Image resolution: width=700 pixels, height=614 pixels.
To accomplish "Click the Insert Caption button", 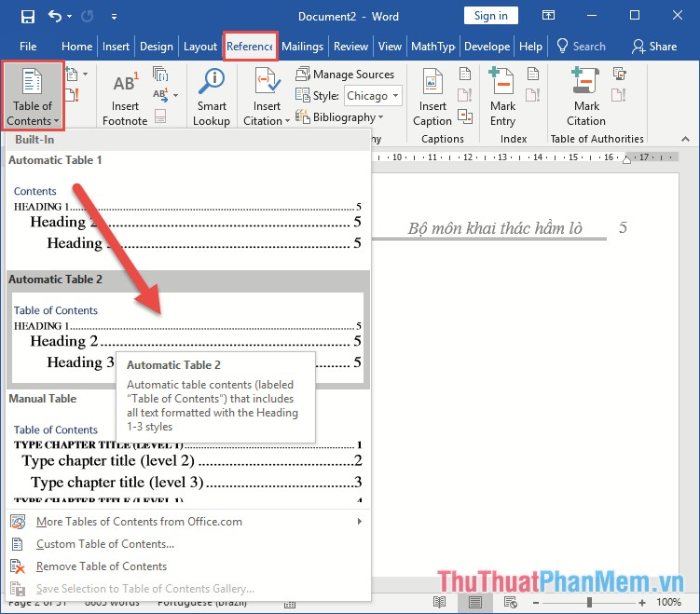I will (432, 97).
